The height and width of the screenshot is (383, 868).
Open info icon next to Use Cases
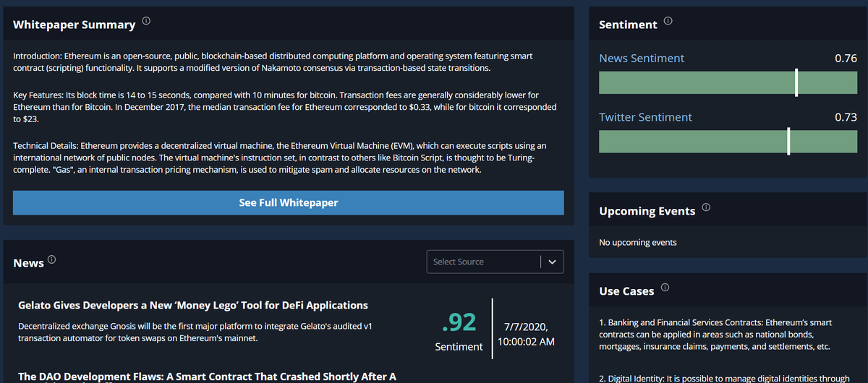pos(665,288)
